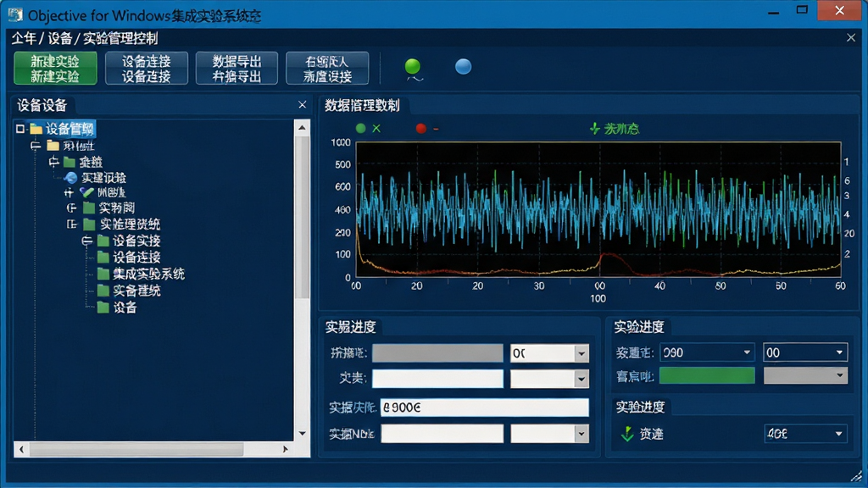Open the 090 combo box
Viewport: 868px width, 488px height.
pyautogui.click(x=707, y=352)
